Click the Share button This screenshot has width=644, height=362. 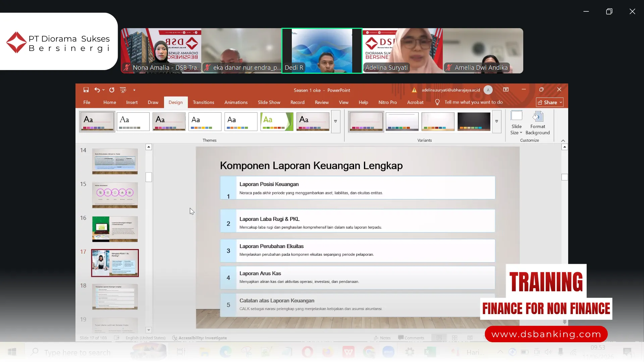[549, 102]
